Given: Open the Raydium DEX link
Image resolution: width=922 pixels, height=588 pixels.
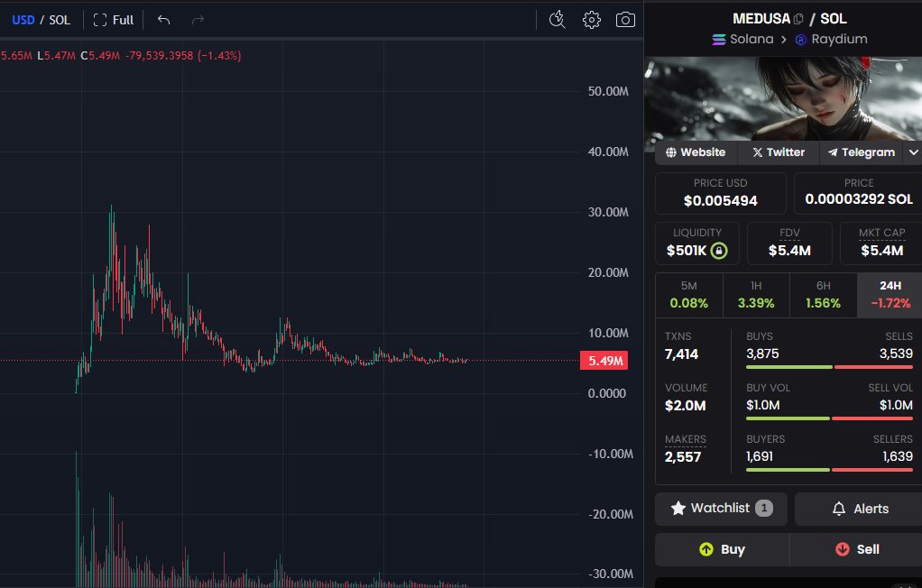Looking at the screenshot, I should tap(832, 40).
